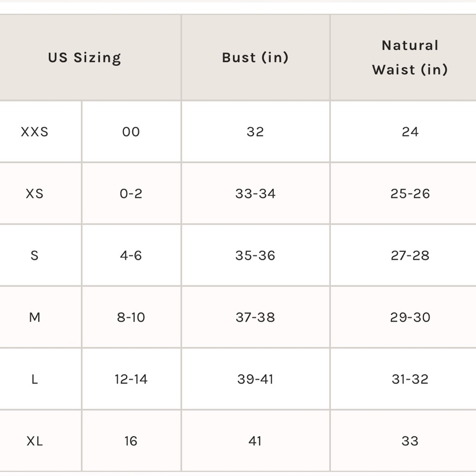
Task: Click the Bust (in) column header
Action: pos(255,58)
